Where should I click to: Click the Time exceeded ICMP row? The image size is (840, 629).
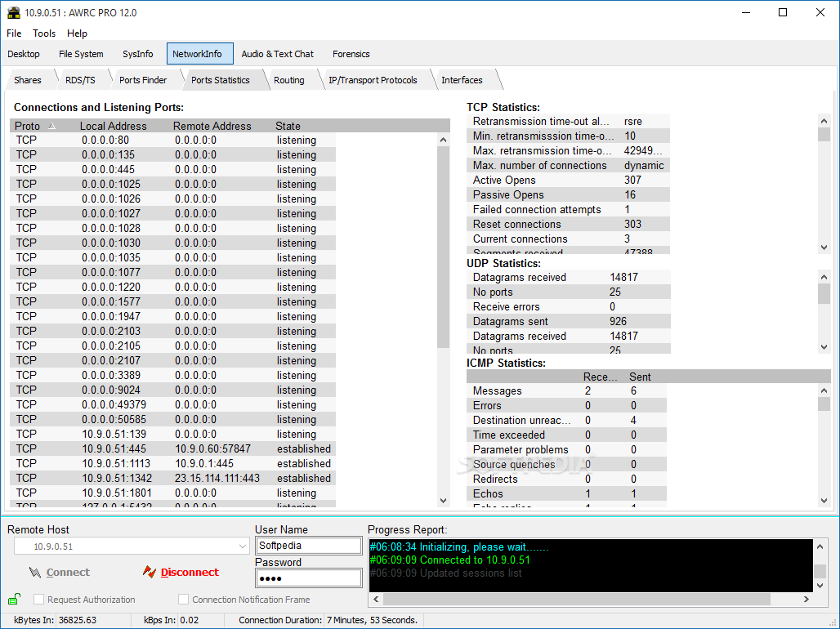tap(567, 435)
